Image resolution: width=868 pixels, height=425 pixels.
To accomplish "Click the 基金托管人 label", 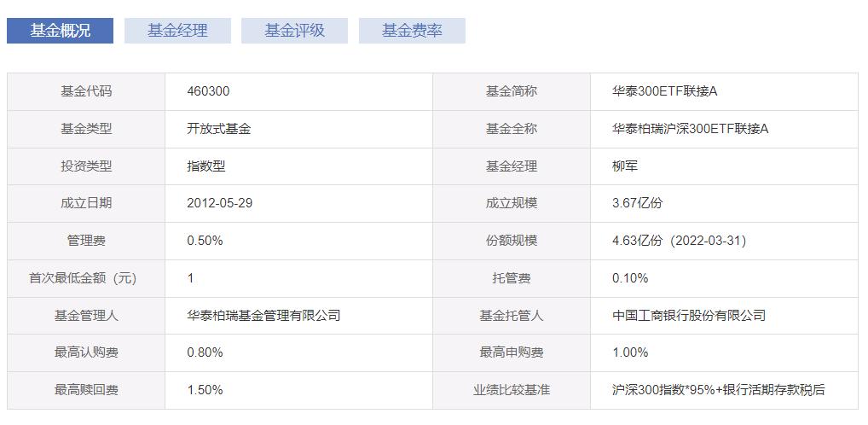I will pyautogui.click(x=512, y=315).
